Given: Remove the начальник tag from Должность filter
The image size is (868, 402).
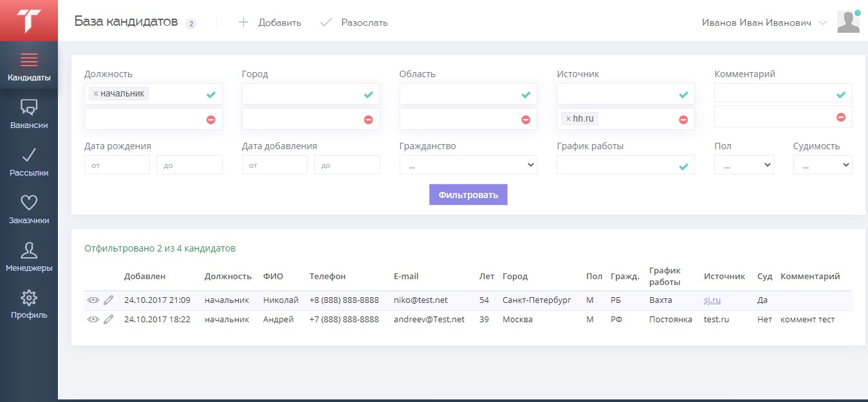Looking at the screenshot, I should click(x=96, y=94).
